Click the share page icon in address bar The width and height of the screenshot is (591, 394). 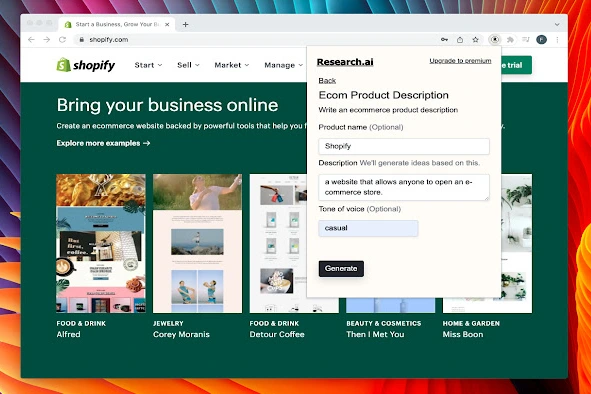tap(460, 40)
